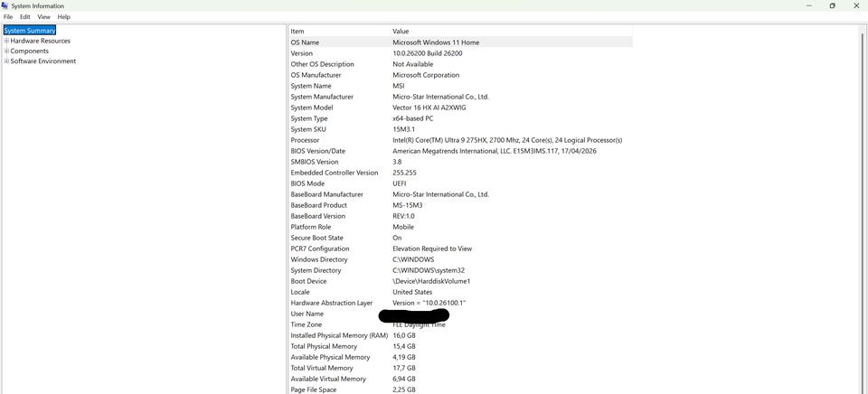Click the System Information title bar icon
Viewport: 868px width, 394px height.
click(5, 5)
